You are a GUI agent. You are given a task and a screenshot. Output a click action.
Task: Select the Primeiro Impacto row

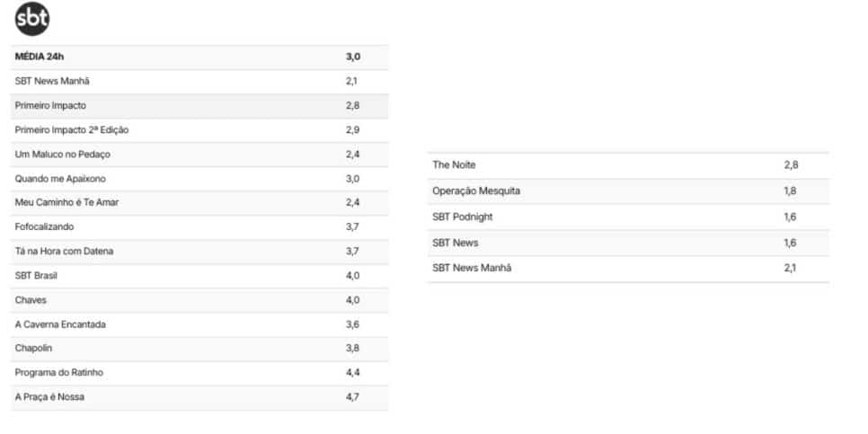click(x=199, y=106)
